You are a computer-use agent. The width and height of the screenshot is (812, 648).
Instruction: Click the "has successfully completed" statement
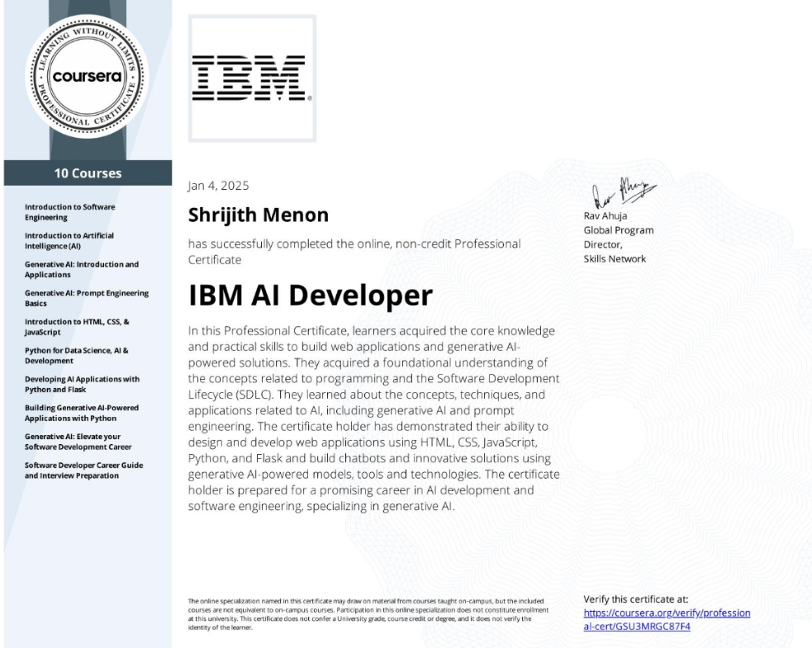354,252
